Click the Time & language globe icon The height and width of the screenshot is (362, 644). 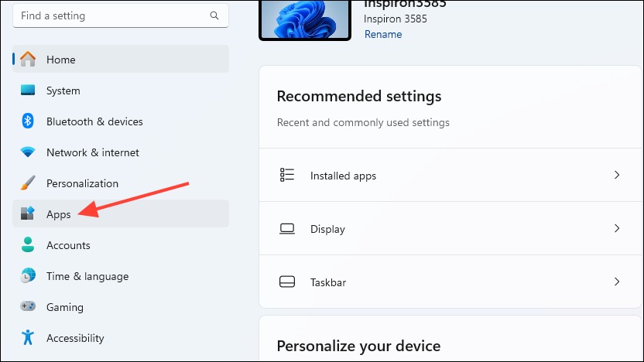click(x=28, y=275)
